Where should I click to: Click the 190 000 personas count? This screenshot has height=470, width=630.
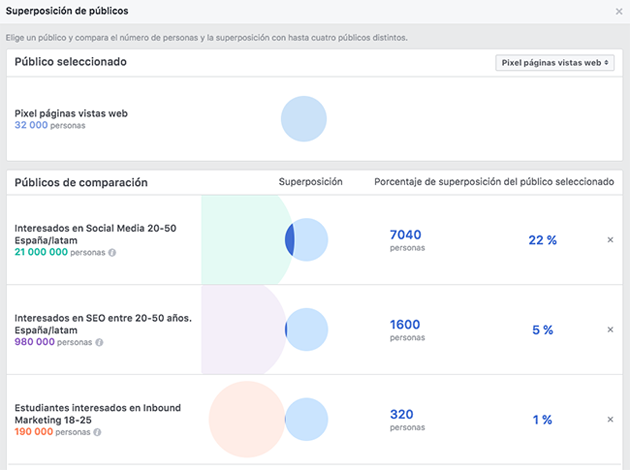click(x=52, y=432)
